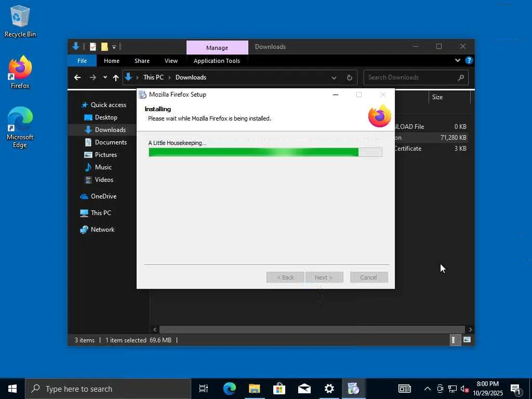Click This PC in the address bar
532x399 pixels.
[x=153, y=77]
